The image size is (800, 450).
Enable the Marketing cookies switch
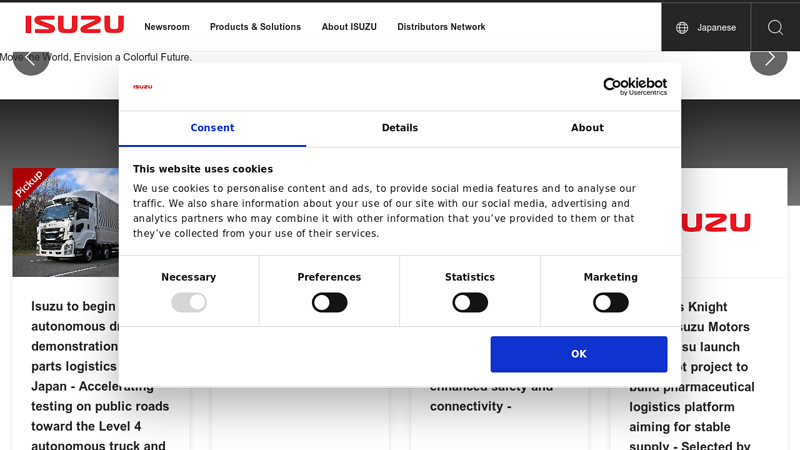(611, 303)
